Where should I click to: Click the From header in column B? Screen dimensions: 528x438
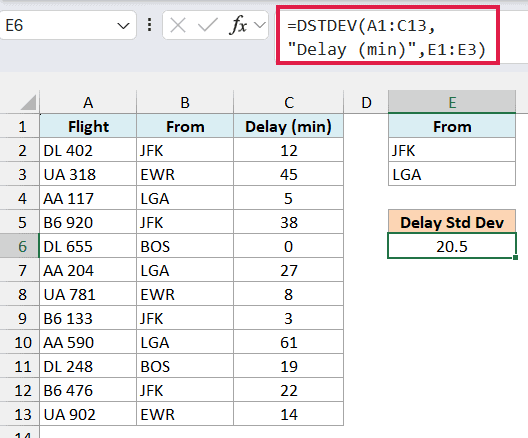point(185,127)
